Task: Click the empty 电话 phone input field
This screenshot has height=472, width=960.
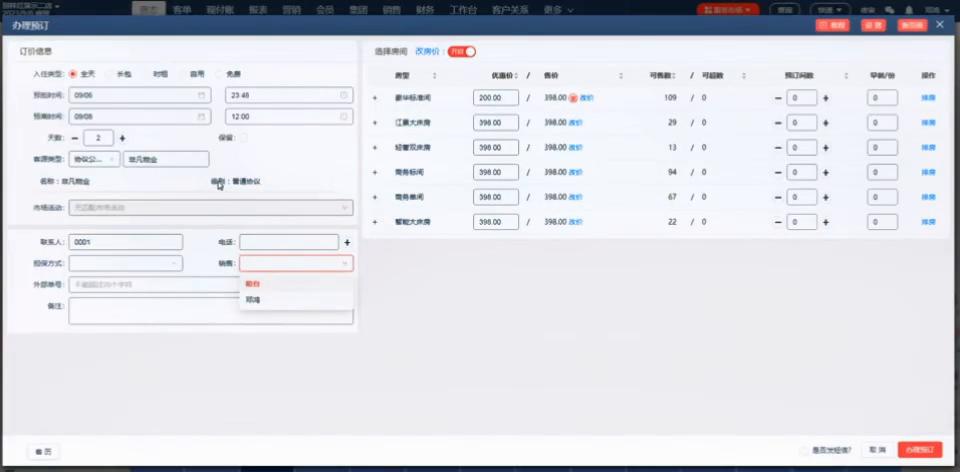Action: point(289,242)
